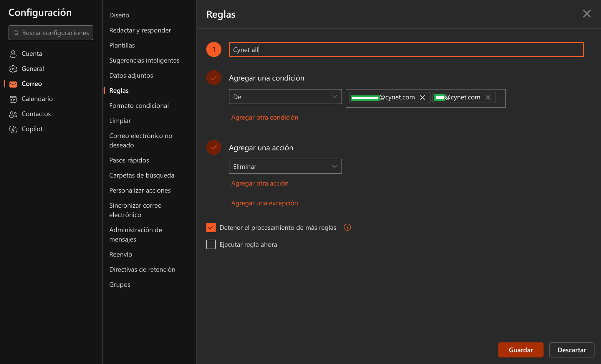Save the rule with Guardar
The height and width of the screenshot is (364, 601).
pos(521,350)
